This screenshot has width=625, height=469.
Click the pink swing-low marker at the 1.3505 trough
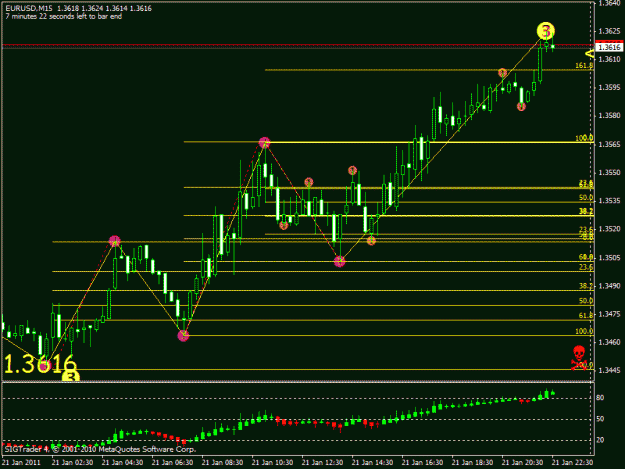pos(339,261)
